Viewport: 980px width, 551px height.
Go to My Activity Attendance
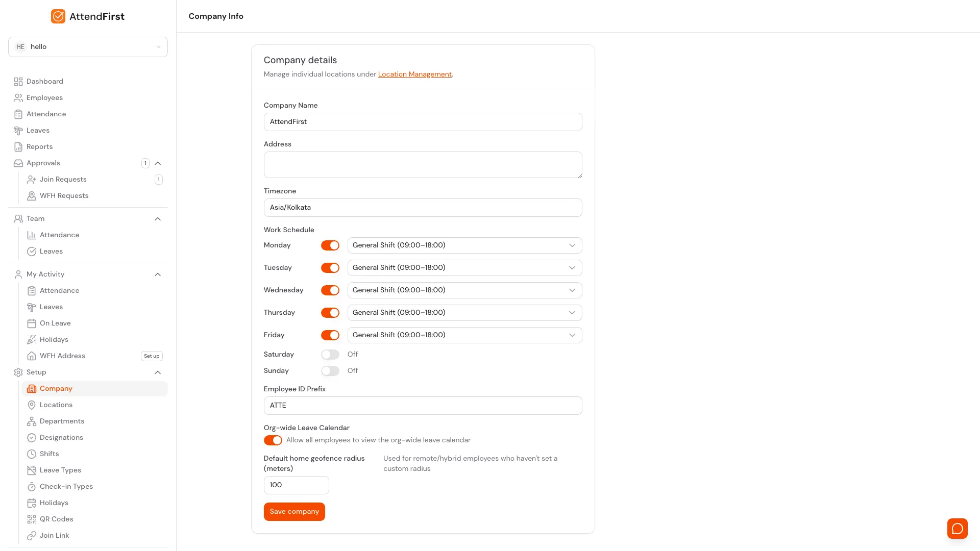point(94,291)
